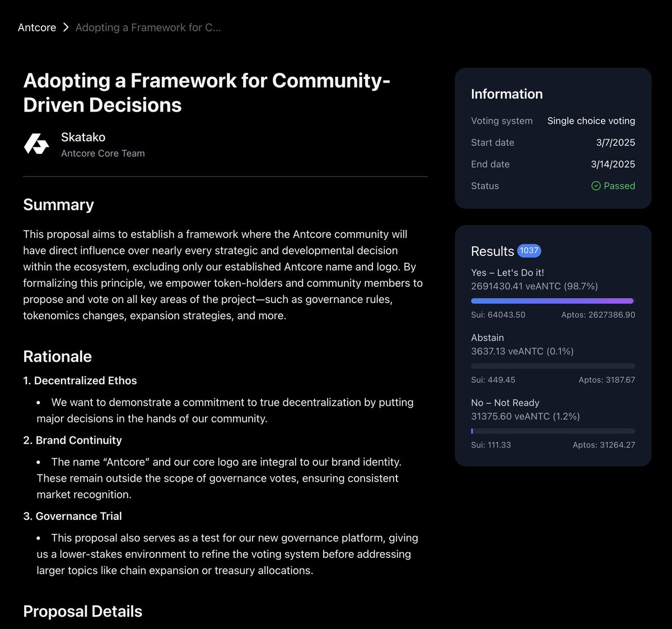
Task: Select the 1037 voters count badge
Action: pyautogui.click(x=529, y=250)
